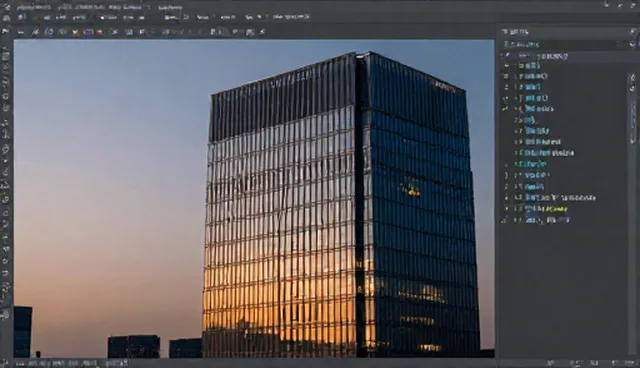The width and height of the screenshot is (640, 368).
Task: Switch to the right panel's title tab
Action: coord(516,31)
